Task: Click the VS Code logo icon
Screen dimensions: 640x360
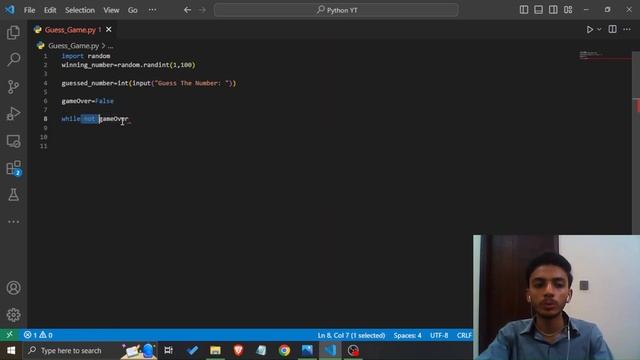Action: (9, 9)
